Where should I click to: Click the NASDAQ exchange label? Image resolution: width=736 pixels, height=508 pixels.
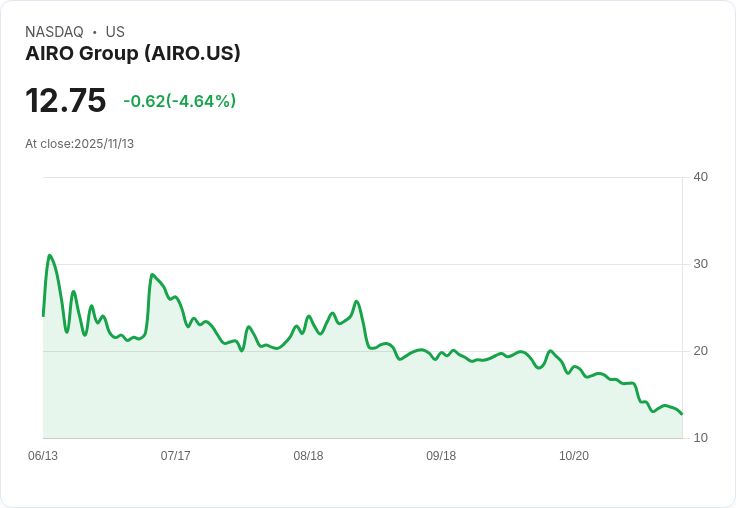[54, 32]
